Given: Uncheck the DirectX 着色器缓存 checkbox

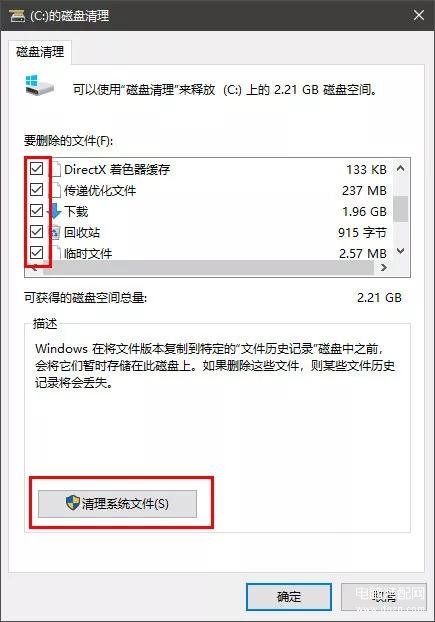Looking at the screenshot, I should (36, 169).
